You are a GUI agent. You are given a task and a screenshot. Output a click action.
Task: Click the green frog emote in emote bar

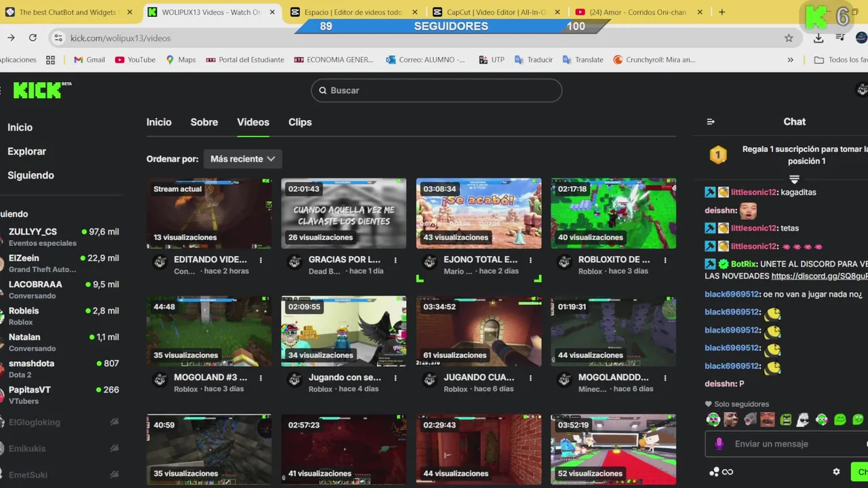(786, 420)
